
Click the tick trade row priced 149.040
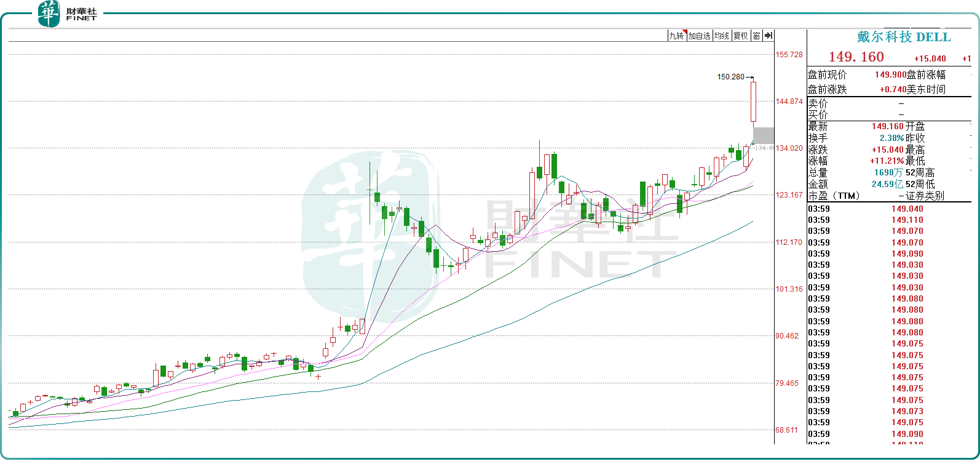tap(889, 209)
